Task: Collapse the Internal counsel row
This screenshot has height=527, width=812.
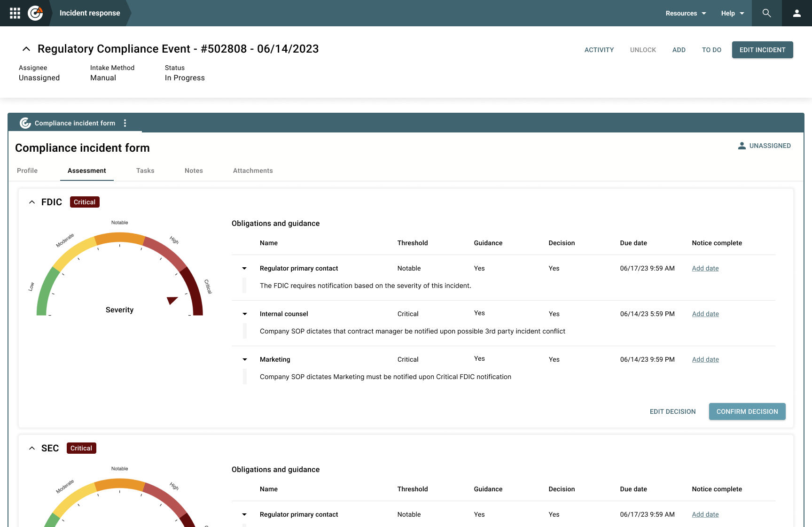Action: coord(244,314)
